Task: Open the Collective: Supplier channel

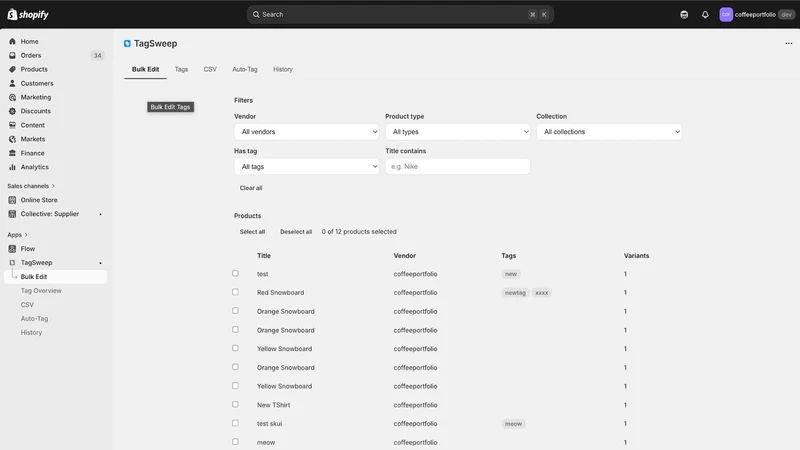Action: pyautogui.click(x=49, y=214)
